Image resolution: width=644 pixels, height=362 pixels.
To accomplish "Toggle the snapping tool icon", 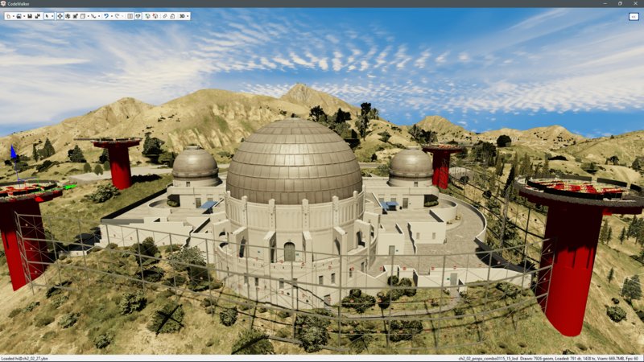I will [93, 16].
